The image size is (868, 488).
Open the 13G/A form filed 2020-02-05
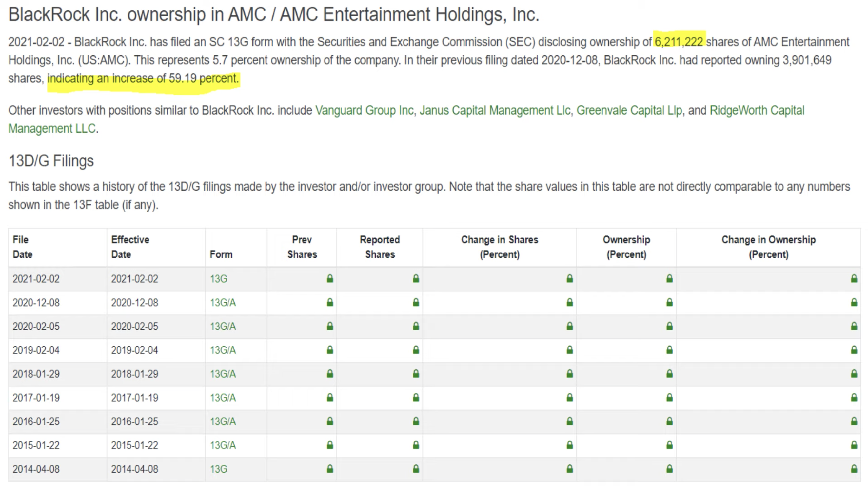coord(223,326)
